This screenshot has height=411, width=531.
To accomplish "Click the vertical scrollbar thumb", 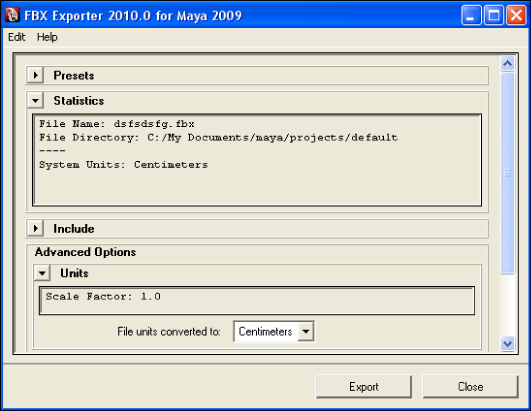I will tap(508, 173).
